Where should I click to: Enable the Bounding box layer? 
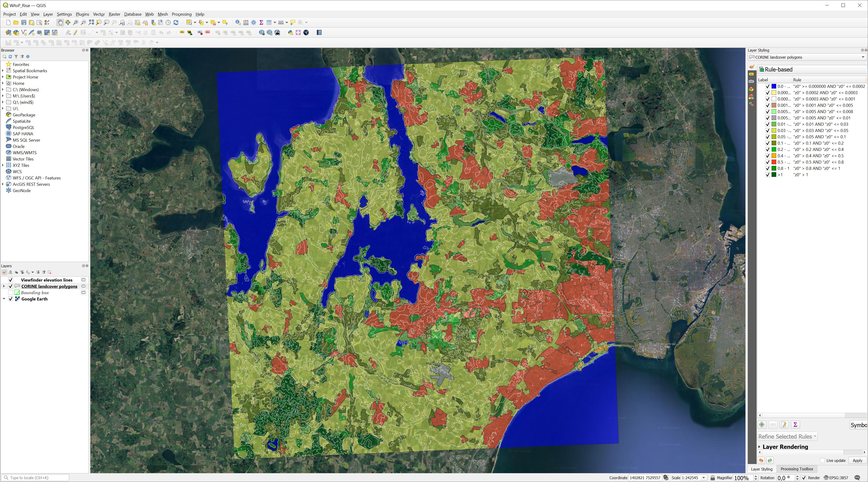click(11, 293)
